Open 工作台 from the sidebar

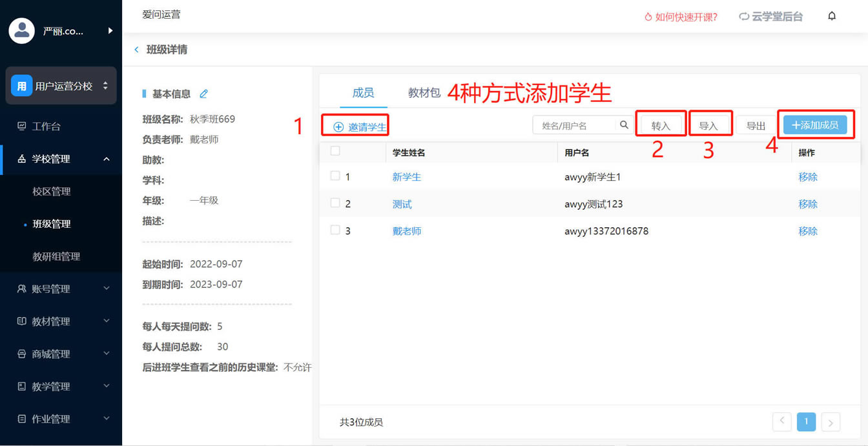46,127
